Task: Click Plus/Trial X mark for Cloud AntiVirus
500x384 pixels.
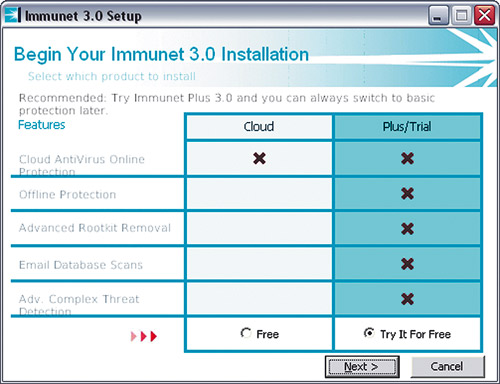Action: click(408, 158)
